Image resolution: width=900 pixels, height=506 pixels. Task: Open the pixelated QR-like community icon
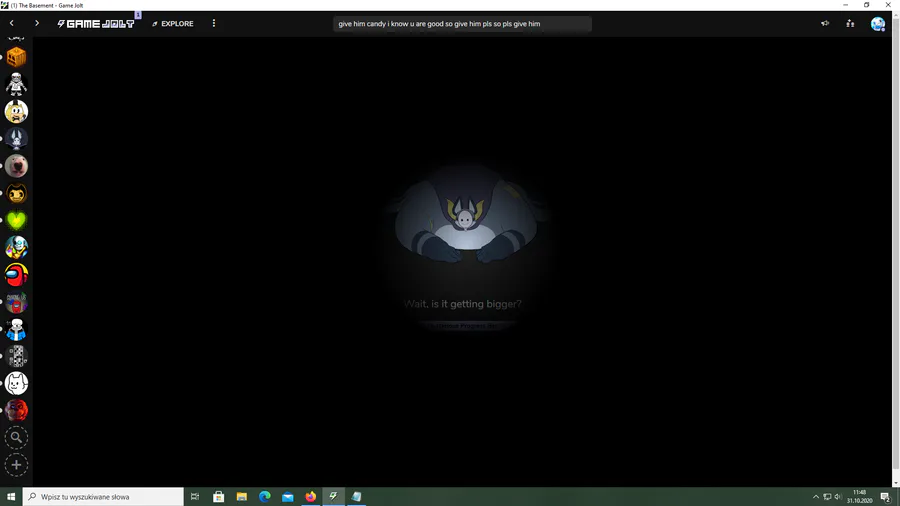point(16,356)
